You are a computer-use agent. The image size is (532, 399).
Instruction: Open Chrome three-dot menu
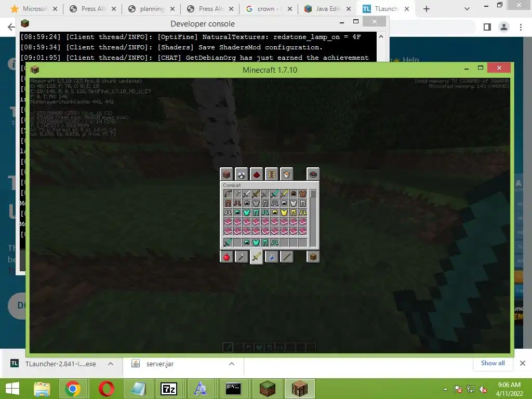pyautogui.click(x=521, y=27)
